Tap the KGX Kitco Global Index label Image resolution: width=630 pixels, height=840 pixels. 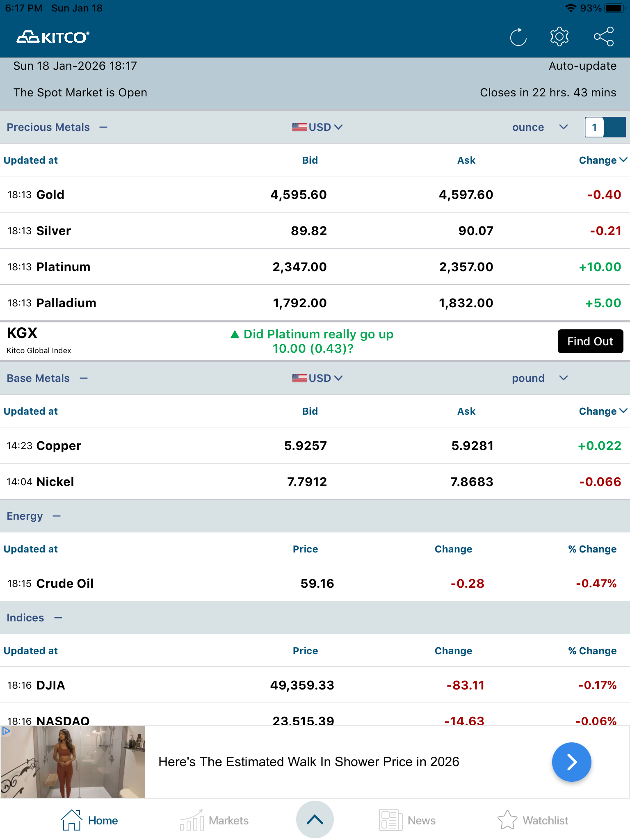click(39, 340)
